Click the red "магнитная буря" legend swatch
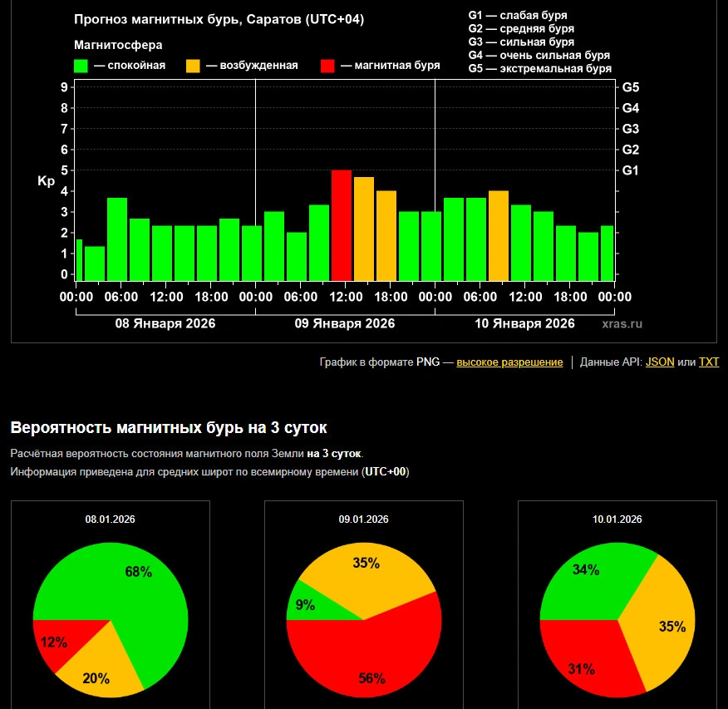The image size is (728, 709). coord(327,66)
